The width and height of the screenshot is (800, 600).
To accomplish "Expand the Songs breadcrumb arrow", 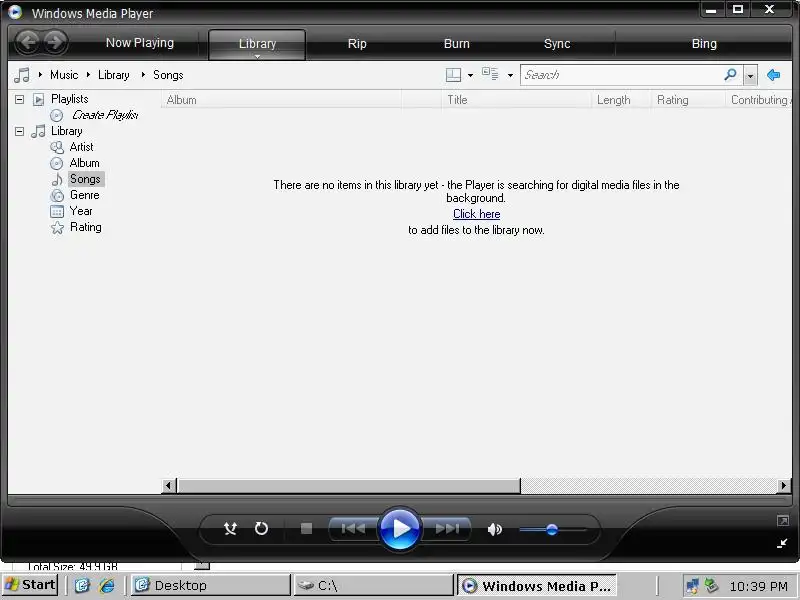I will point(143,74).
